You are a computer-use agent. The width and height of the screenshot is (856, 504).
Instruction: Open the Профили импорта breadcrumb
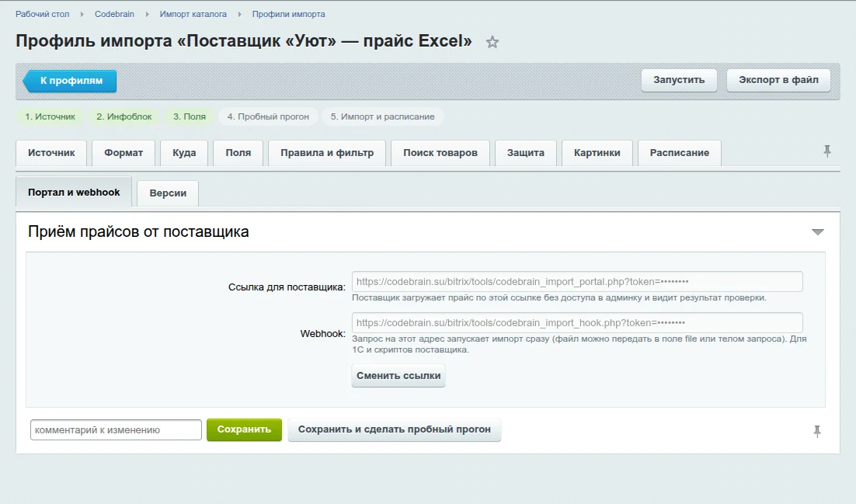(x=288, y=14)
